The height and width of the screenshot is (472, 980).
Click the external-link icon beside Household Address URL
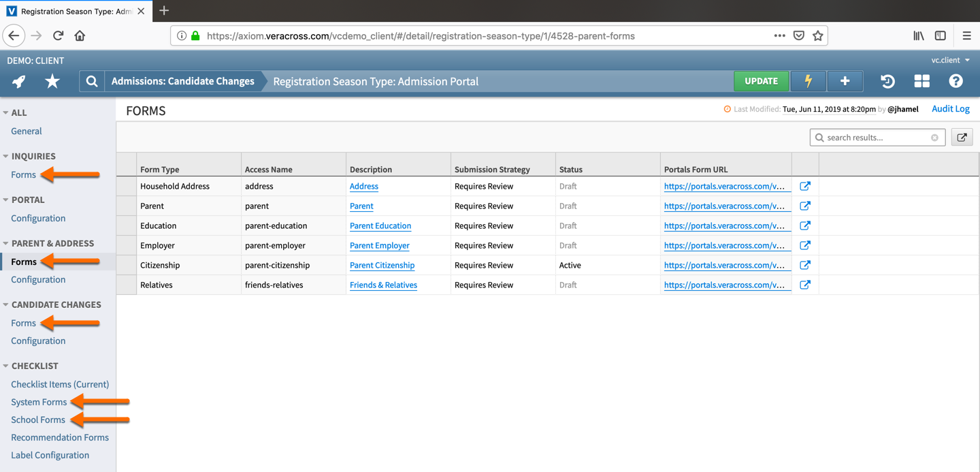coord(805,185)
